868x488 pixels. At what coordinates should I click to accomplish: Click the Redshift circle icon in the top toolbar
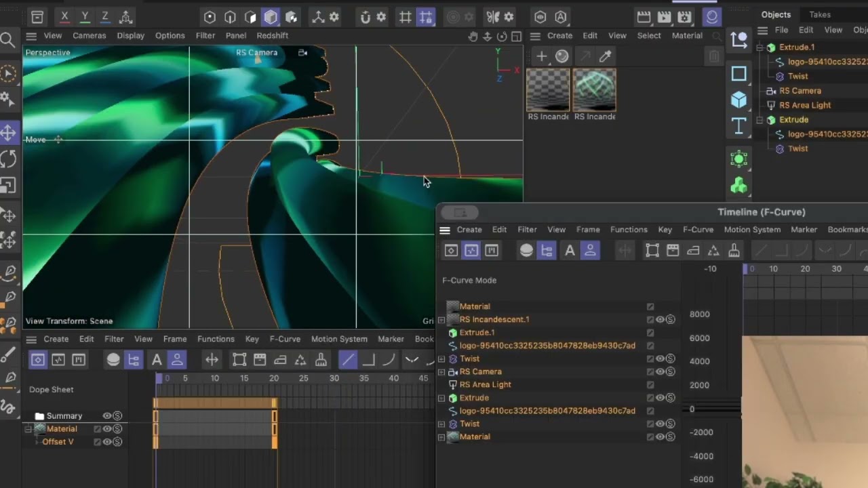click(x=711, y=17)
